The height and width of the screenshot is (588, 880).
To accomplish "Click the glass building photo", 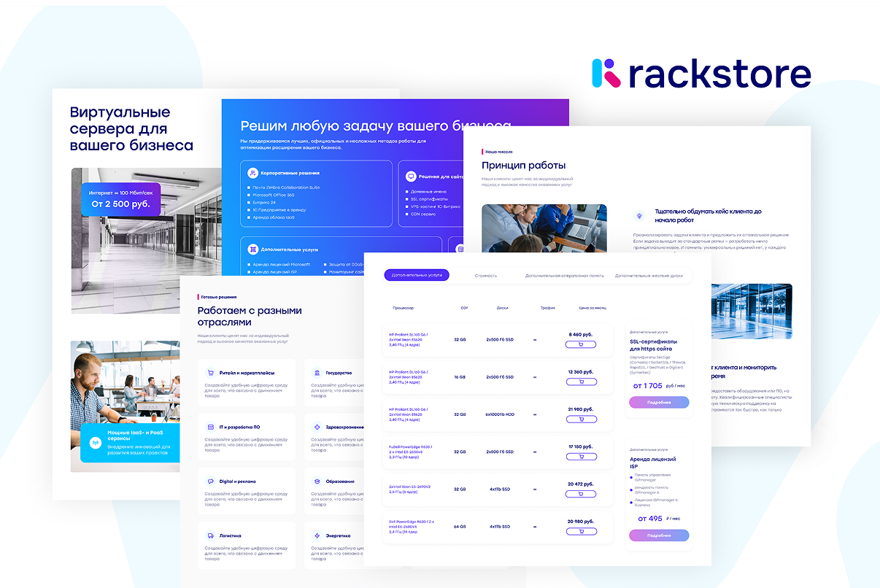I will (x=752, y=312).
